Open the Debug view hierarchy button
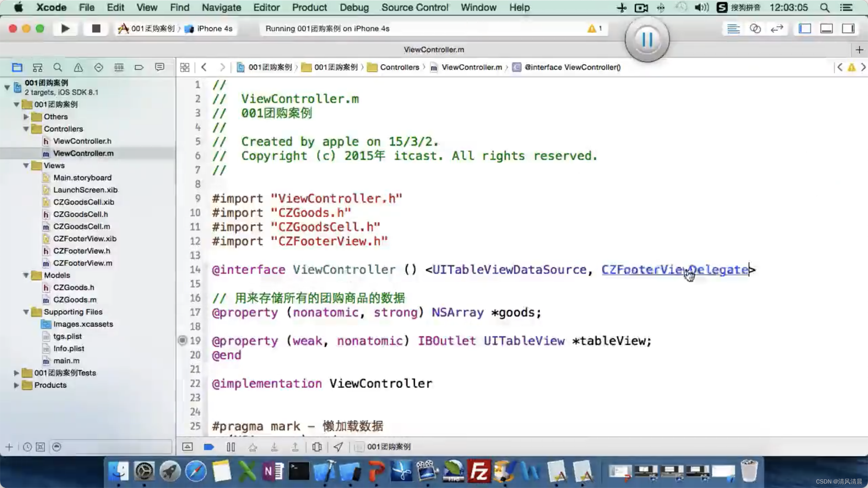Image resolution: width=868 pixels, height=488 pixels. pos(317,447)
